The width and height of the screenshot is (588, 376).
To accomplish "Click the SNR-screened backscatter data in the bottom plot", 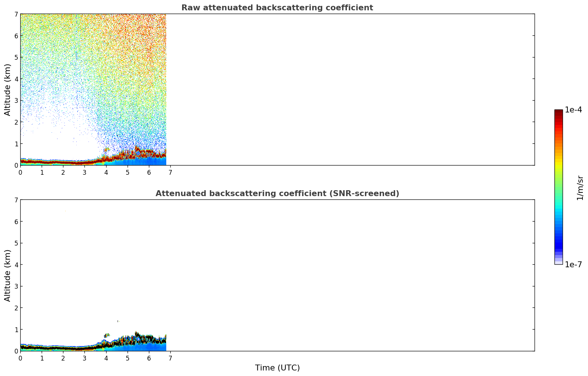I will (93, 341).
